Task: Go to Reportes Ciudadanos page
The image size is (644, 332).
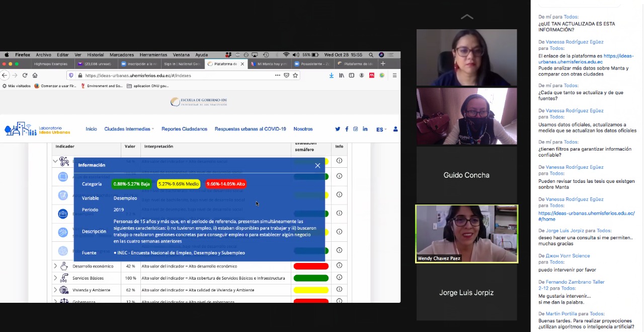Action: (184, 129)
